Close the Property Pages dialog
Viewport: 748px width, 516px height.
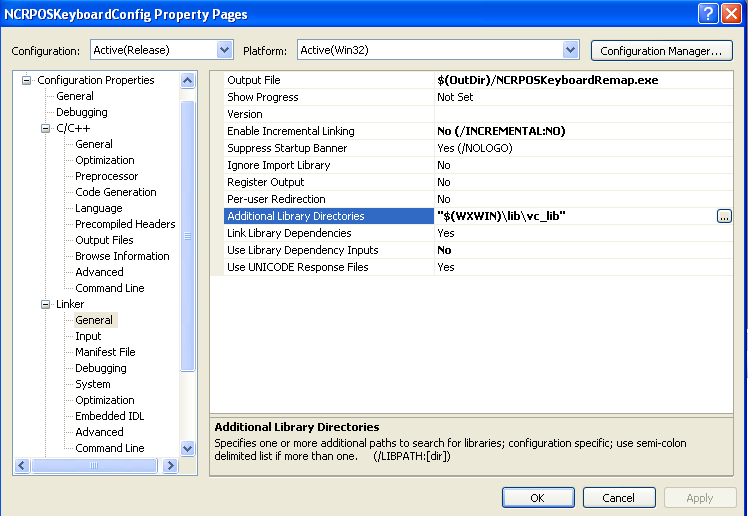[731, 14]
